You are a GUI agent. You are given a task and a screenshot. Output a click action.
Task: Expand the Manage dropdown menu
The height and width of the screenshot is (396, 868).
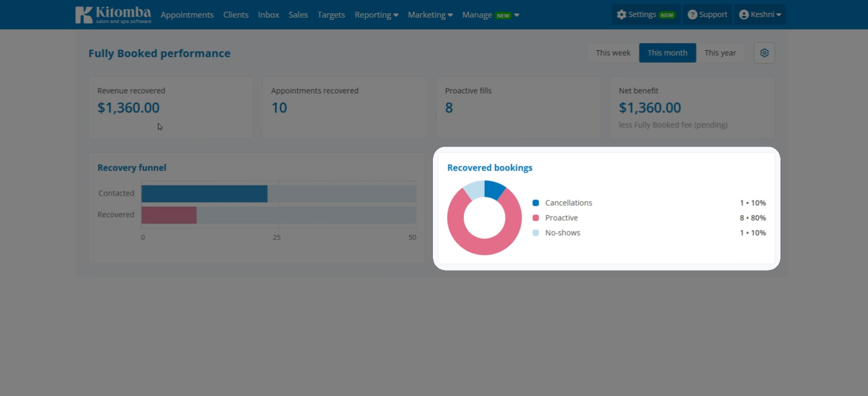[491, 15]
